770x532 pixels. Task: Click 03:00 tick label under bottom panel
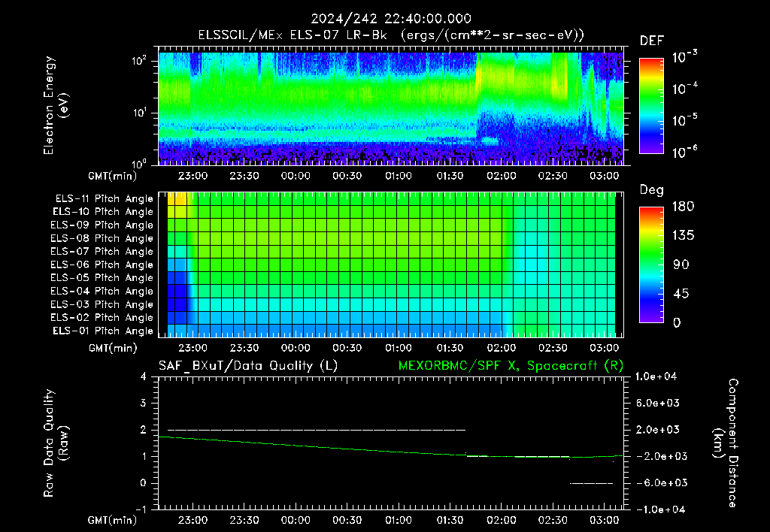604,520
